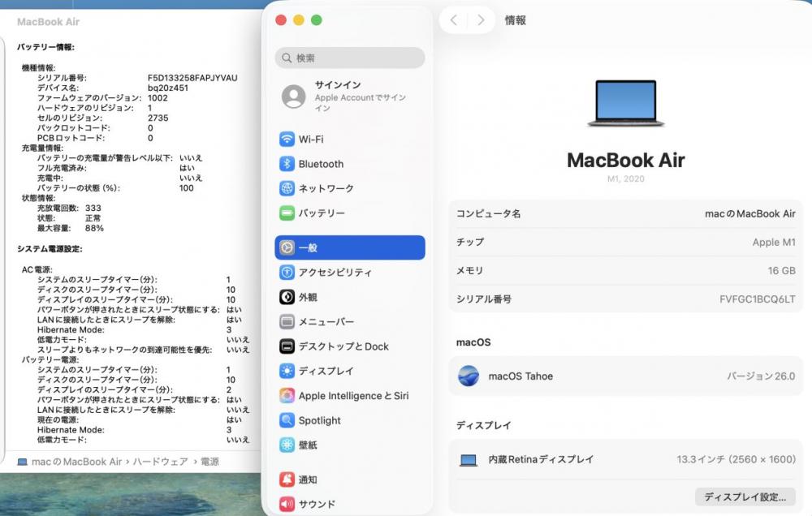Open the サウンド speaker icon
The image size is (812, 516).
tap(287, 504)
